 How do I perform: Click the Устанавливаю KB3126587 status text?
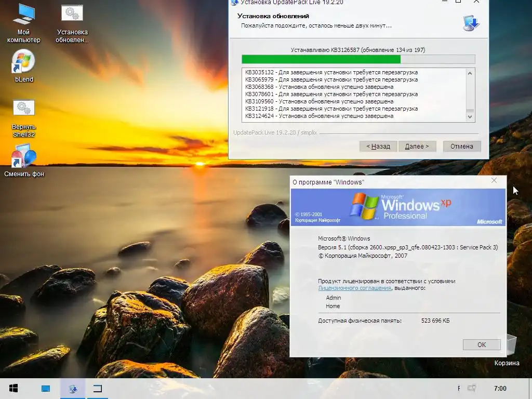pos(358,50)
